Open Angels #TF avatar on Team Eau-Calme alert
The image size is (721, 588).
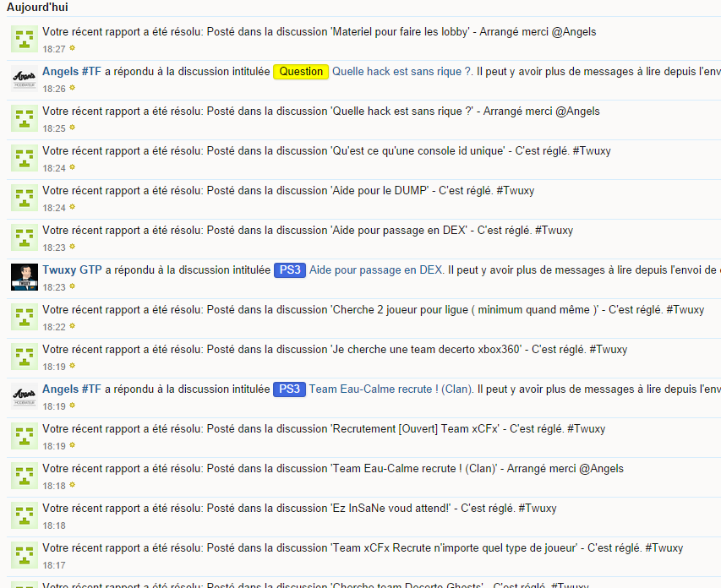[25, 396]
